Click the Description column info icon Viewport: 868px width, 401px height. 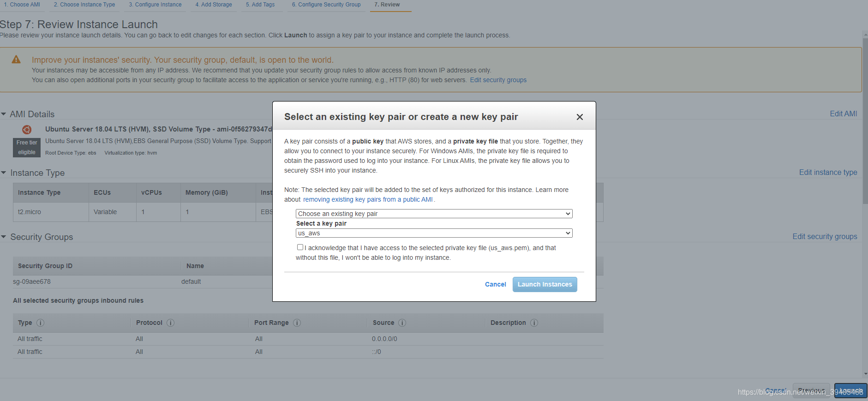tap(534, 323)
